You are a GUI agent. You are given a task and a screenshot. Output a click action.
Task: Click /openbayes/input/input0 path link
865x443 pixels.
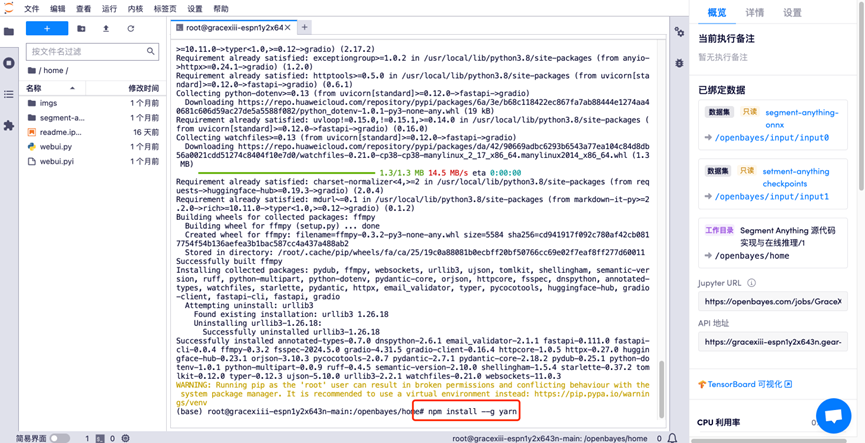point(772,138)
